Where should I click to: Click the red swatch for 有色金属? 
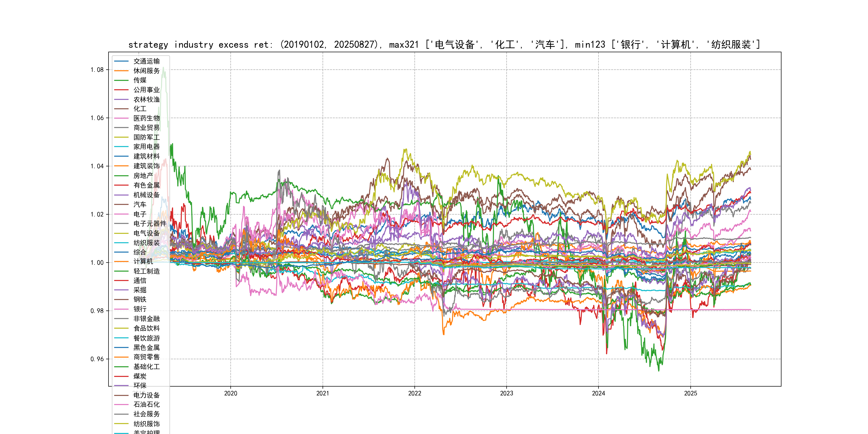(121, 185)
